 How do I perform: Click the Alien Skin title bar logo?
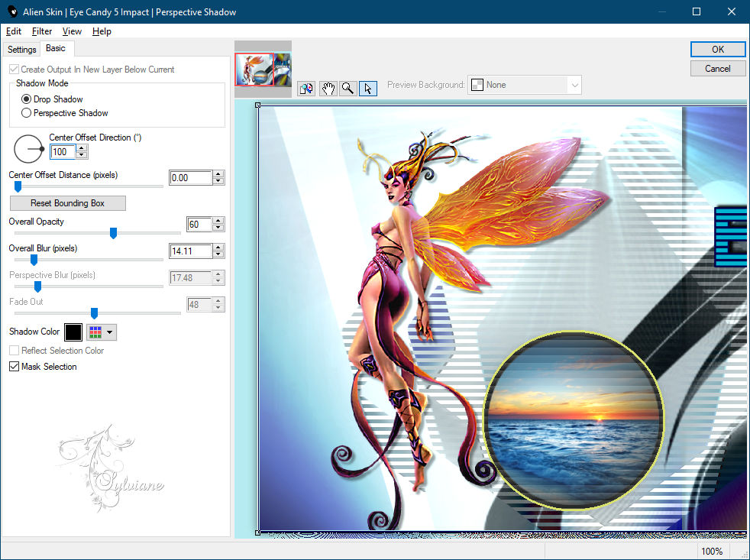click(x=12, y=11)
